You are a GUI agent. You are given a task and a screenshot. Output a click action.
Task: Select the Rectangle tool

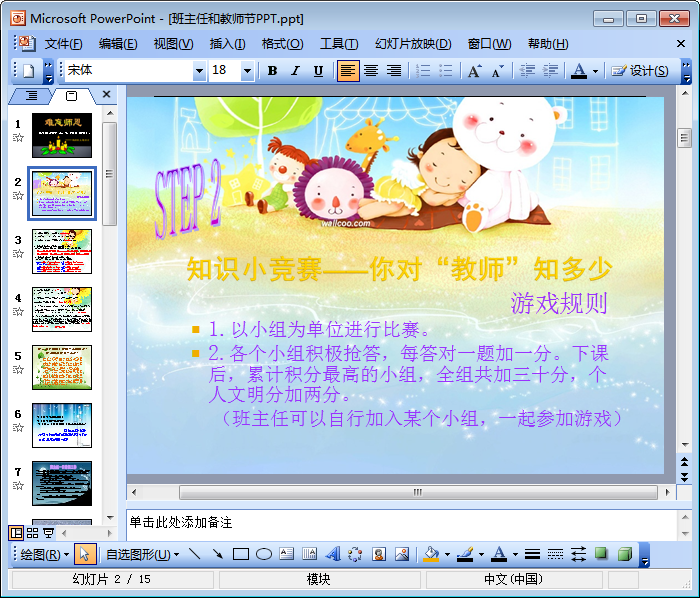[241, 555]
